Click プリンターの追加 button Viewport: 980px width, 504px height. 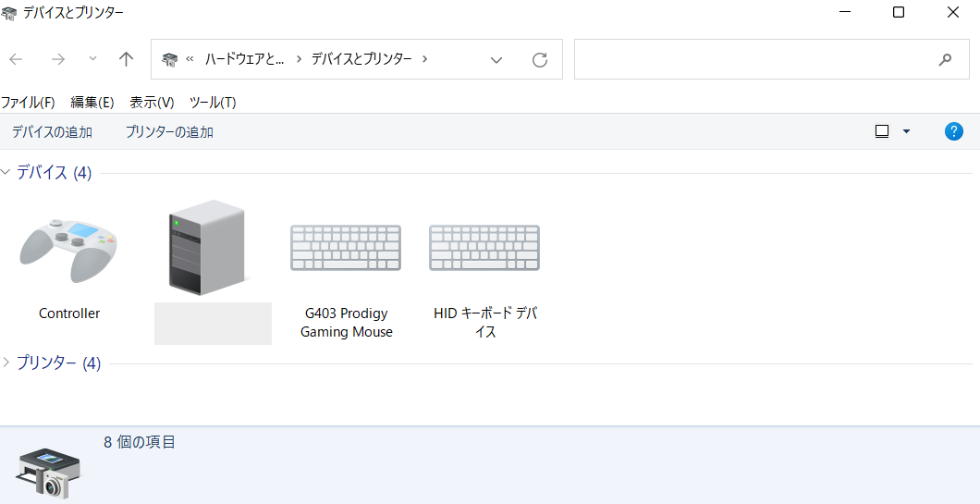pos(169,132)
